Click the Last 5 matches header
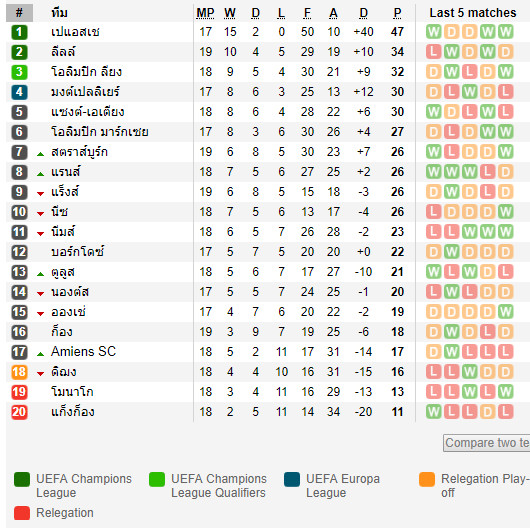 pyautogui.click(x=473, y=13)
